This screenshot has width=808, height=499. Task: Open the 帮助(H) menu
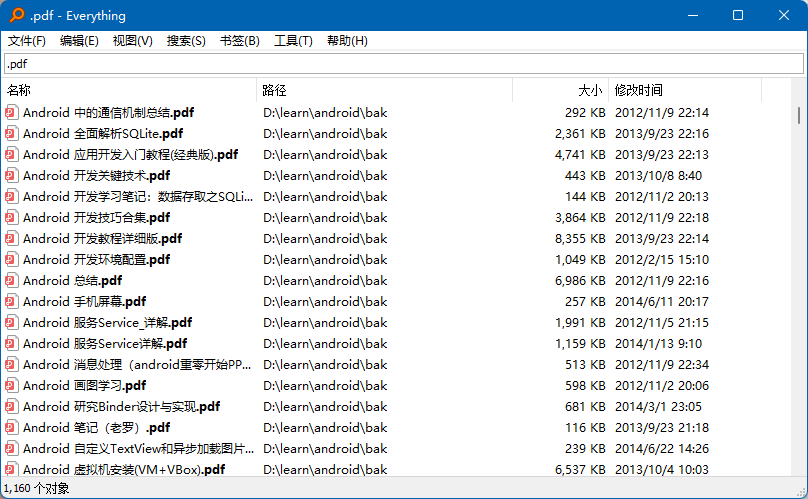point(347,41)
